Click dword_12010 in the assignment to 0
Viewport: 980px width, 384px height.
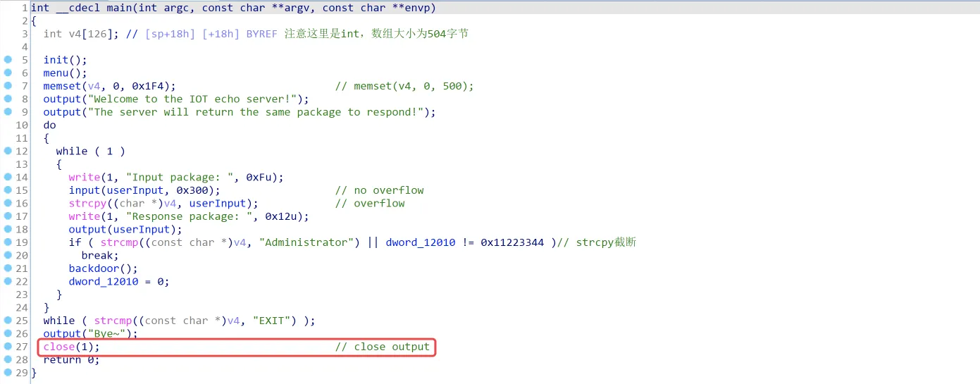104,281
